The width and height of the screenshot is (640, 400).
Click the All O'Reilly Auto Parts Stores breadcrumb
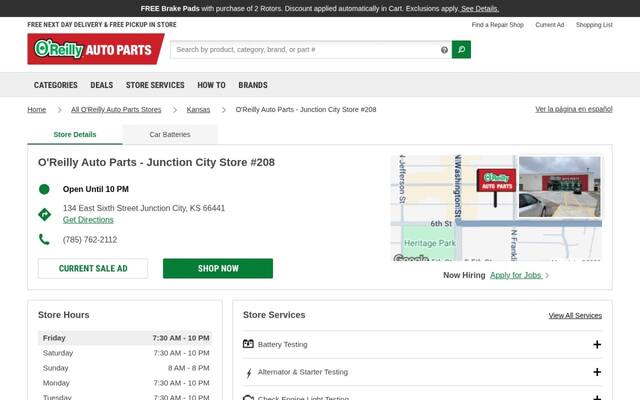[x=116, y=109]
